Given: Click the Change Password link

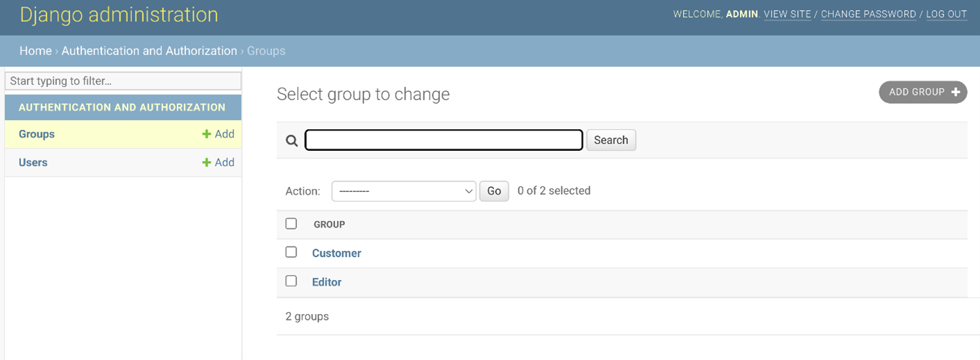Looking at the screenshot, I should 868,14.
